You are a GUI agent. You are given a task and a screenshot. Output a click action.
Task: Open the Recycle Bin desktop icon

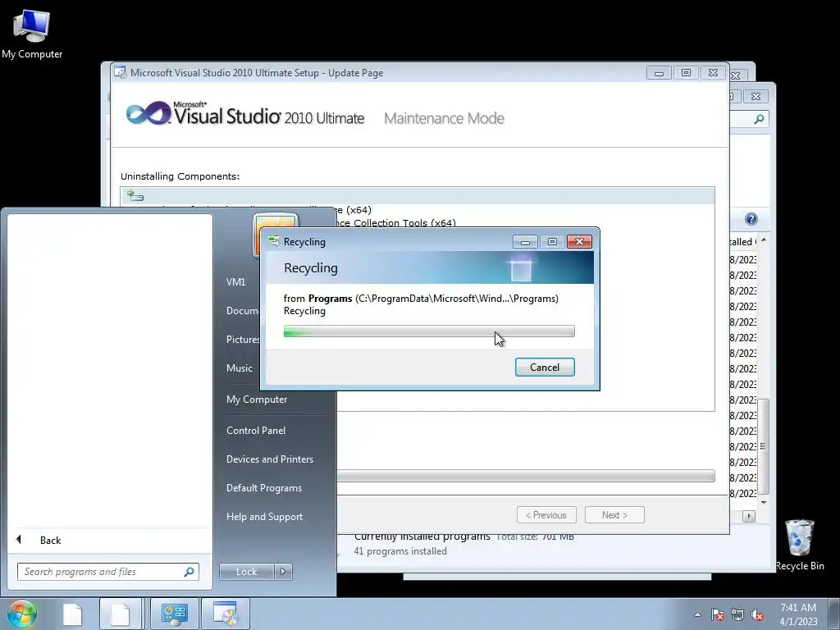[799, 545]
